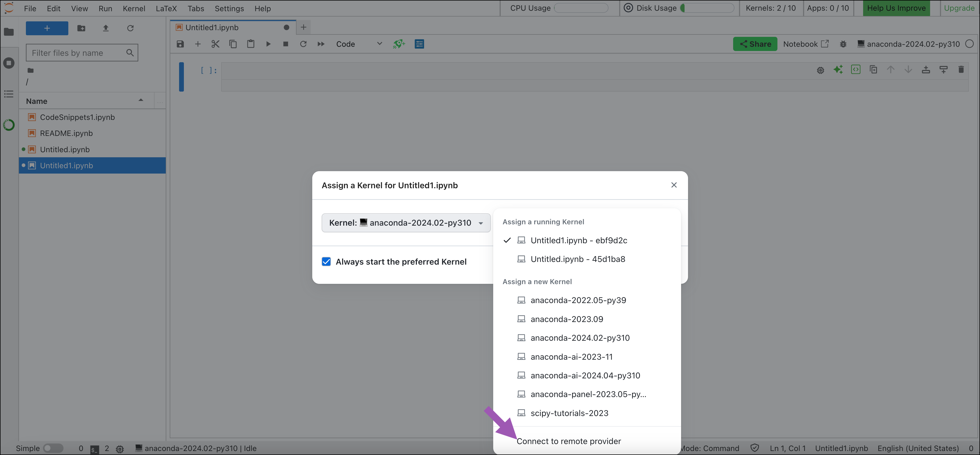
Task: Run the selected cell play button
Action: (268, 44)
